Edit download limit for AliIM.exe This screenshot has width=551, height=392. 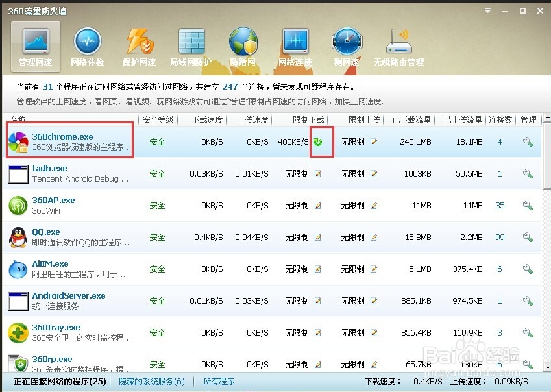pyautogui.click(x=318, y=269)
